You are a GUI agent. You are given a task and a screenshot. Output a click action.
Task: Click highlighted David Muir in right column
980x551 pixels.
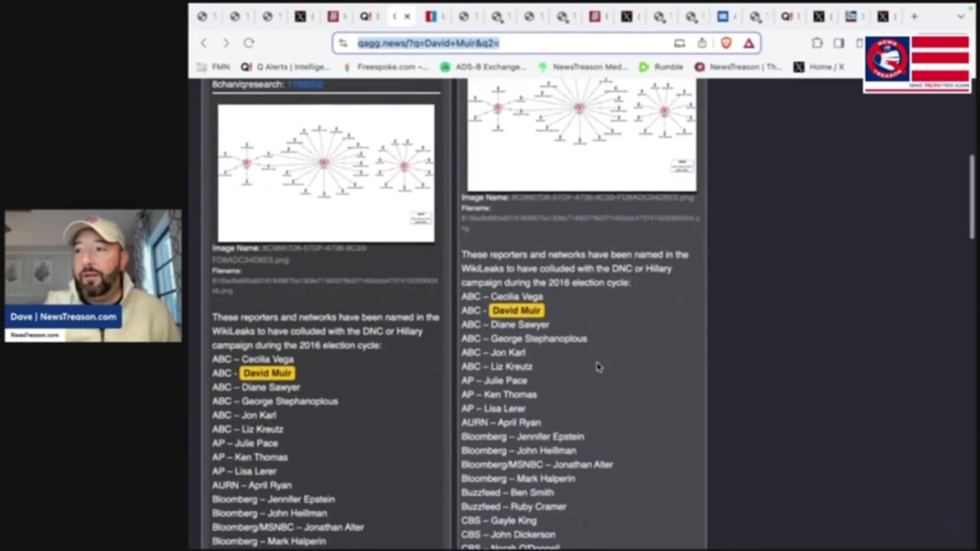516,311
